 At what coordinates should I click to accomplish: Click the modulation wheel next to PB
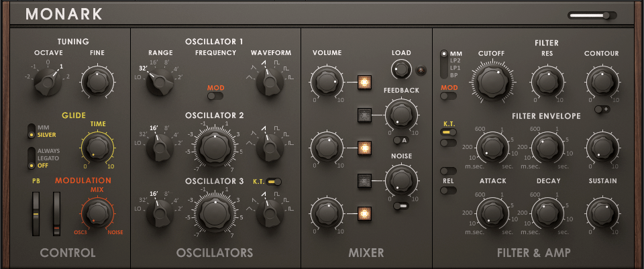point(56,213)
